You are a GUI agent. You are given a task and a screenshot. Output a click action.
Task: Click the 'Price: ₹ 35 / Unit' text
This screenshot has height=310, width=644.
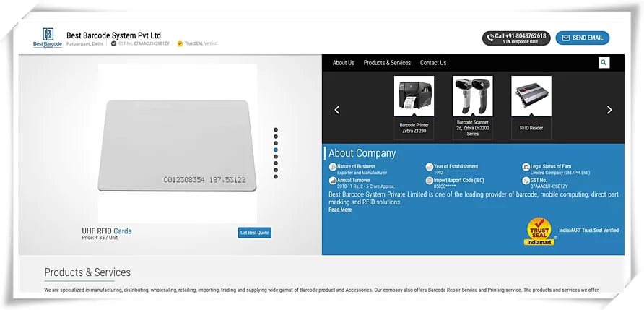tap(100, 238)
